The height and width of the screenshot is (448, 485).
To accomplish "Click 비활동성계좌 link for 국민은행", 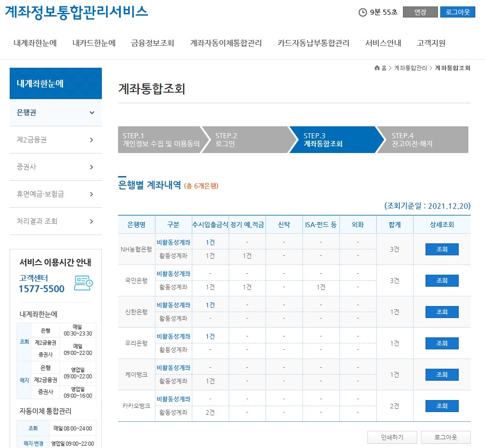I will pyautogui.click(x=173, y=274).
